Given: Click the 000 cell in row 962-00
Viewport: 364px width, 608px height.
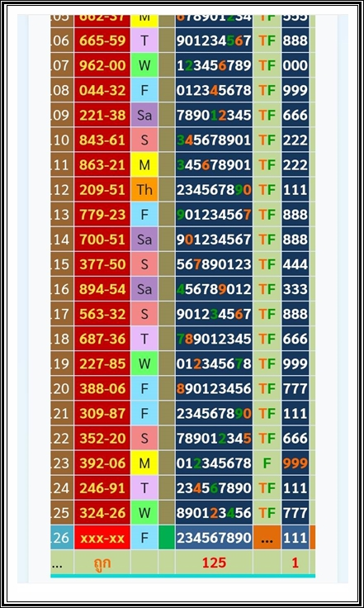Looking at the screenshot, I should tap(295, 65).
